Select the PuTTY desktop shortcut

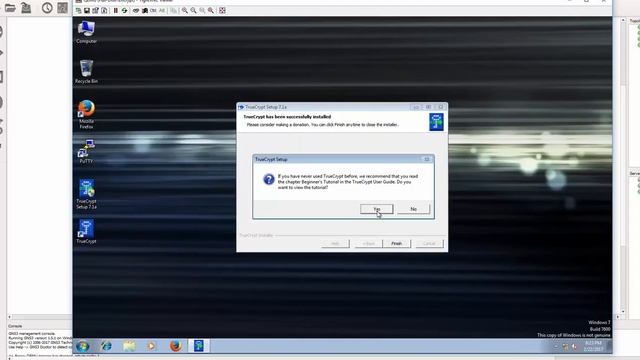86,151
